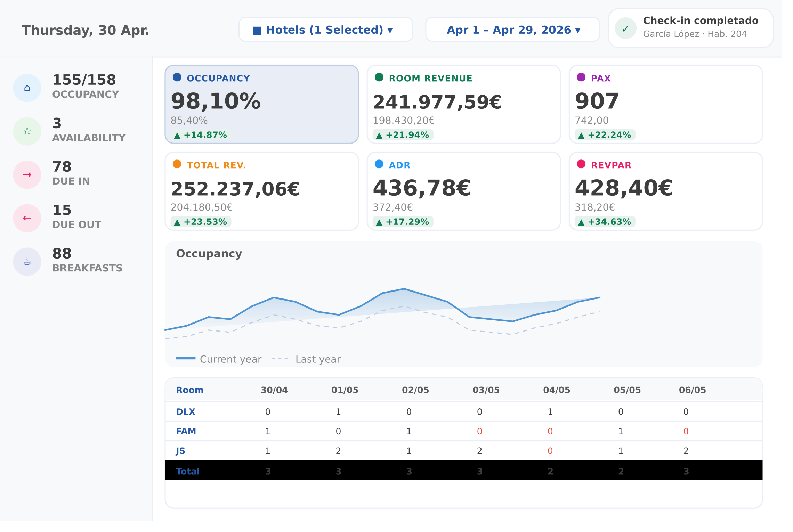Click the green Room Revenue dot
This screenshot has height=532, width=793.
379,77
